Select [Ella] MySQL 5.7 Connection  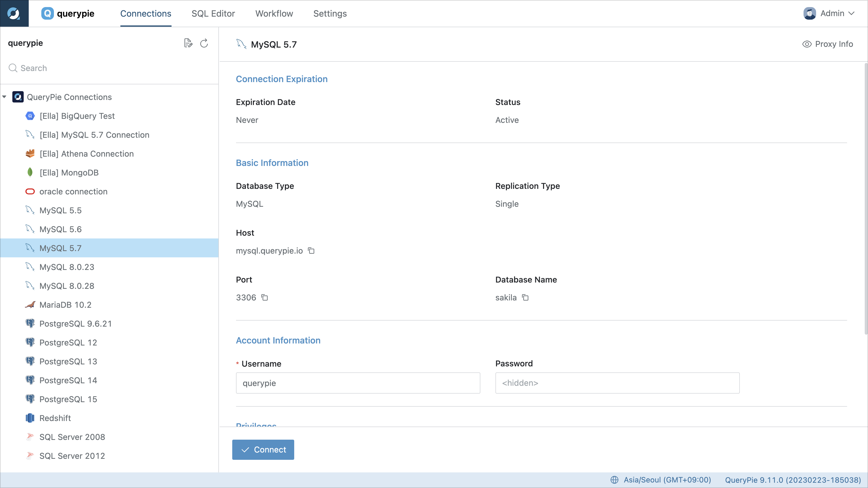(x=94, y=135)
